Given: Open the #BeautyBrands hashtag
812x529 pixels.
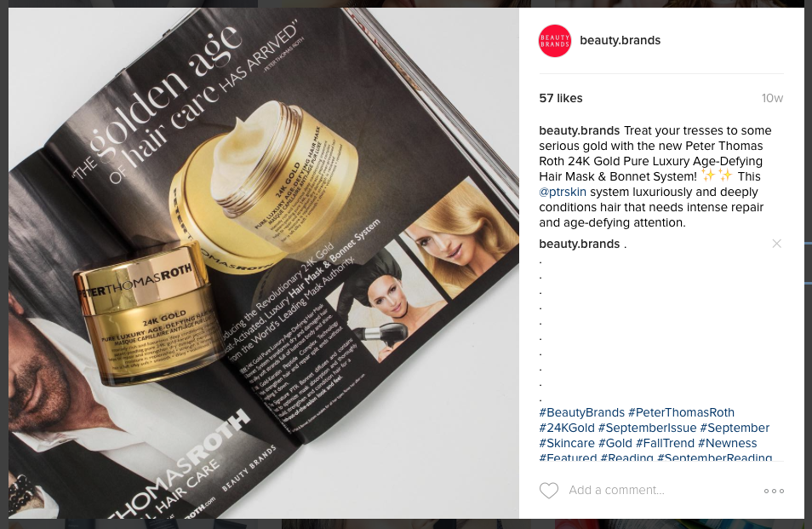Looking at the screenshot, I should click(x=581, y=412).
